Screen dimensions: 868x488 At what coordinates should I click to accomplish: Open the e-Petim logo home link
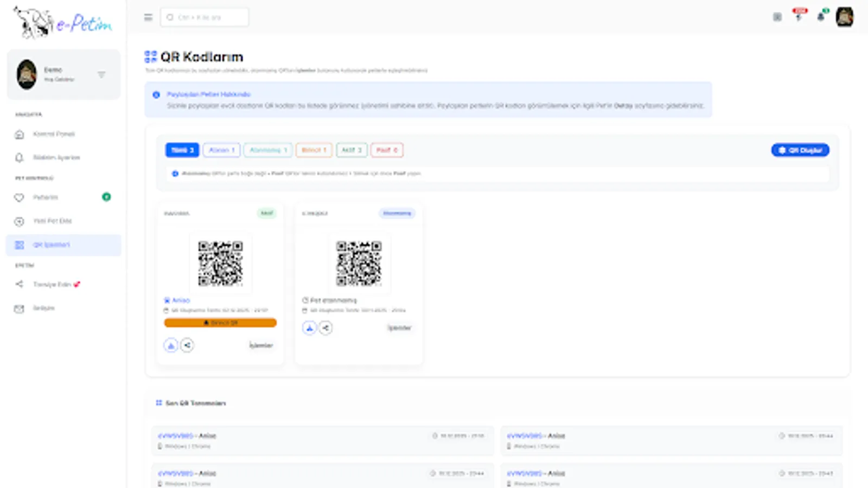tap(63, 23)
